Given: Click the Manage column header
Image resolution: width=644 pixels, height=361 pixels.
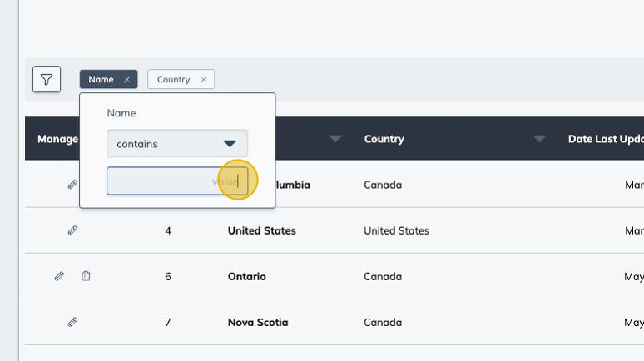Looking at the screenshot, I should point(57,139).
